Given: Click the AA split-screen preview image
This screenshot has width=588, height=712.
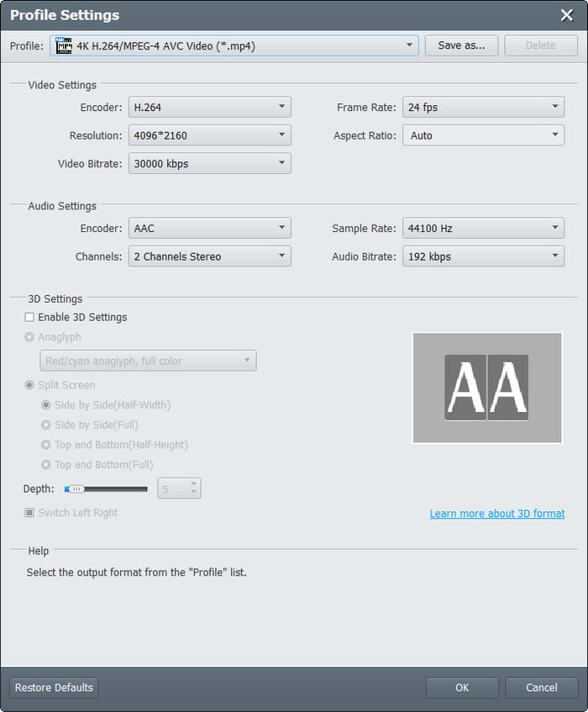Looking at the screenshot, I should (x=486, y=388).
